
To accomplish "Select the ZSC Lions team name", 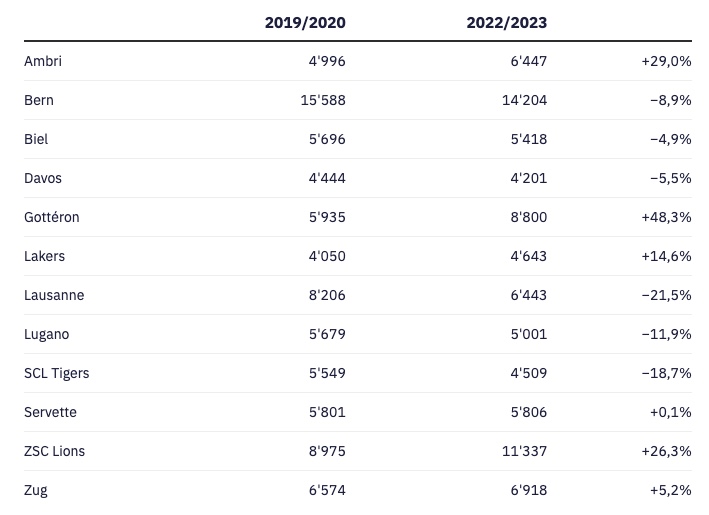I will pyautogui.click(x=54, y=451).
